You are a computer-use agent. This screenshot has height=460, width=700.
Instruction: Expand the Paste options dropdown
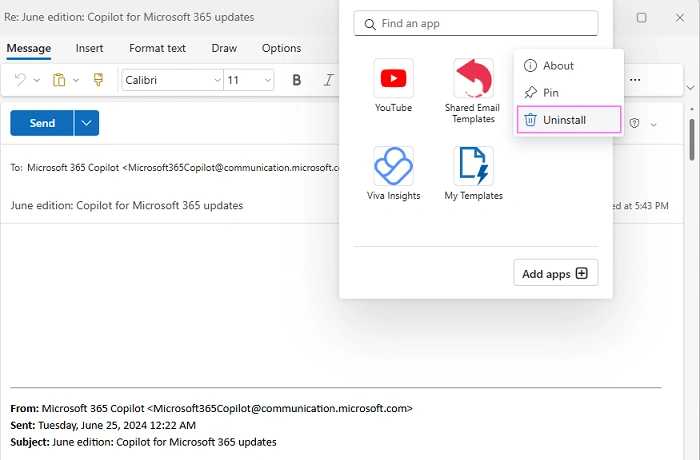tap(76, 80)
